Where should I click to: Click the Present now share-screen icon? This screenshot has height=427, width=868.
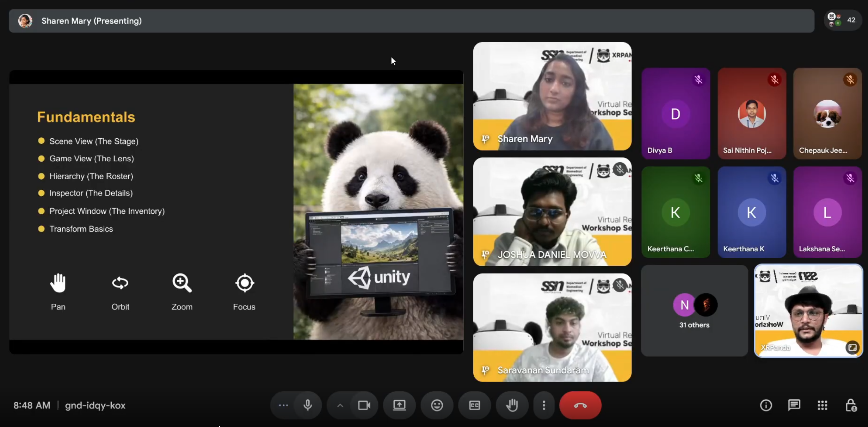pos(399,405)
